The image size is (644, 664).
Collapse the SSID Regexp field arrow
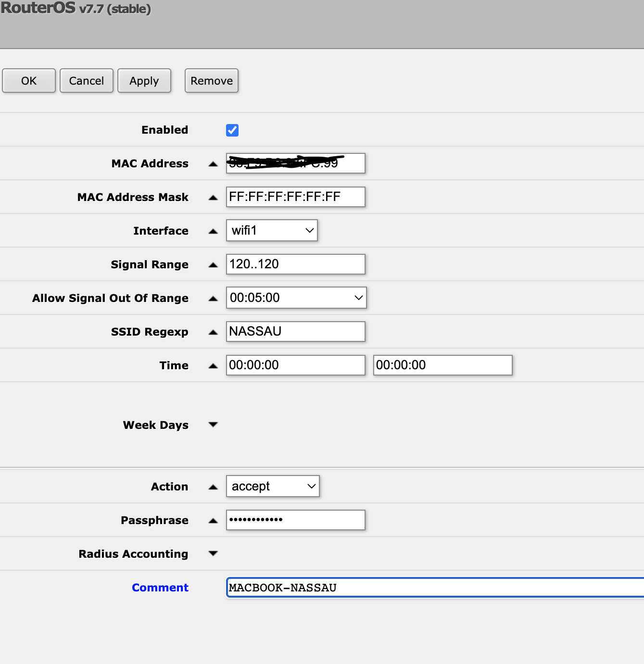213,332
